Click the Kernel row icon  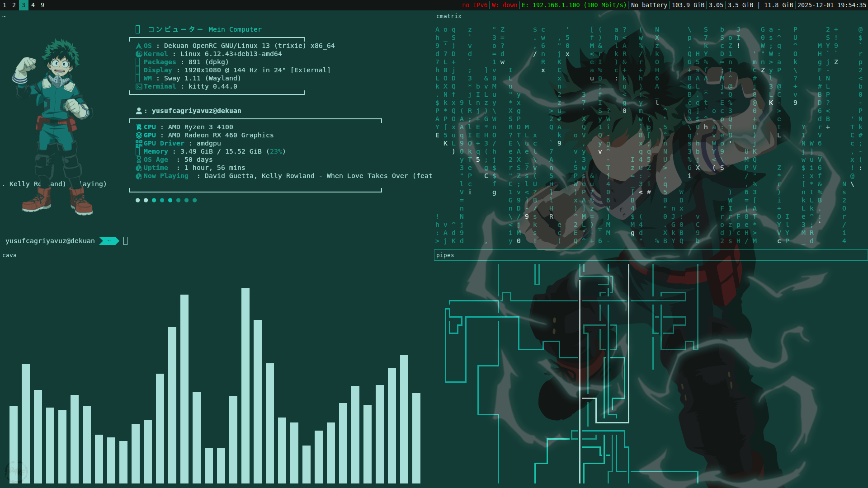pos(139,54)
